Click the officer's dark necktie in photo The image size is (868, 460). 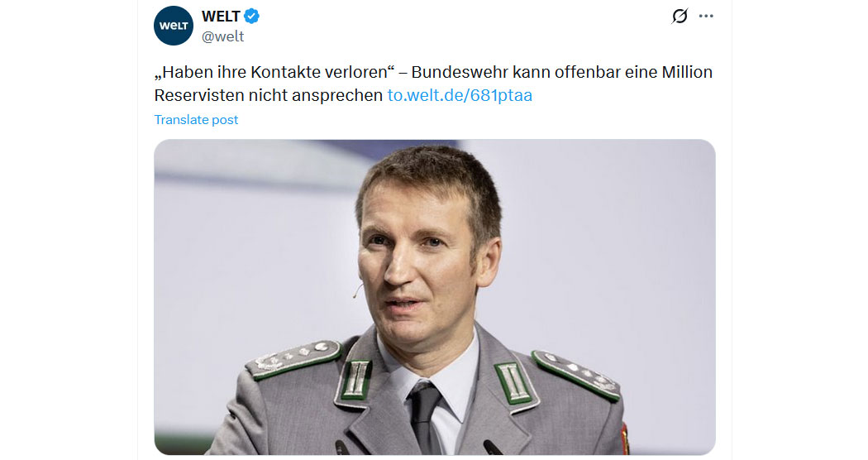coord(426,415)
